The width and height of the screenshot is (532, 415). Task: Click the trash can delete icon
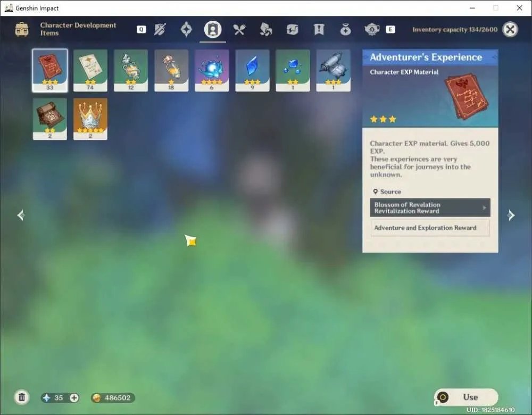[x=22, y=397]
